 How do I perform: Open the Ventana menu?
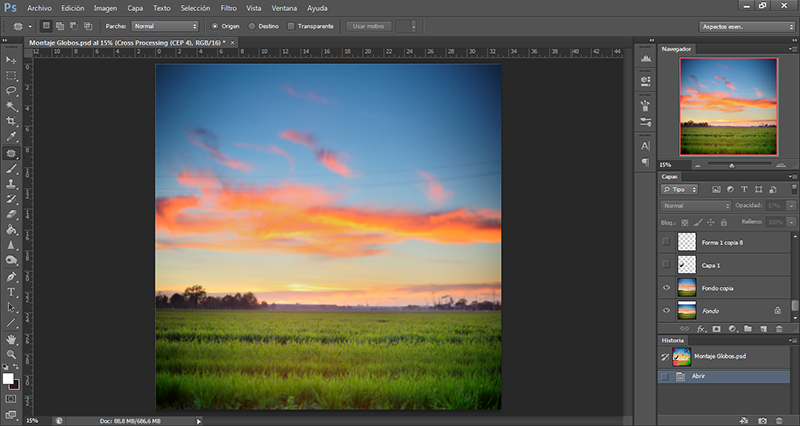coord(284,8)
